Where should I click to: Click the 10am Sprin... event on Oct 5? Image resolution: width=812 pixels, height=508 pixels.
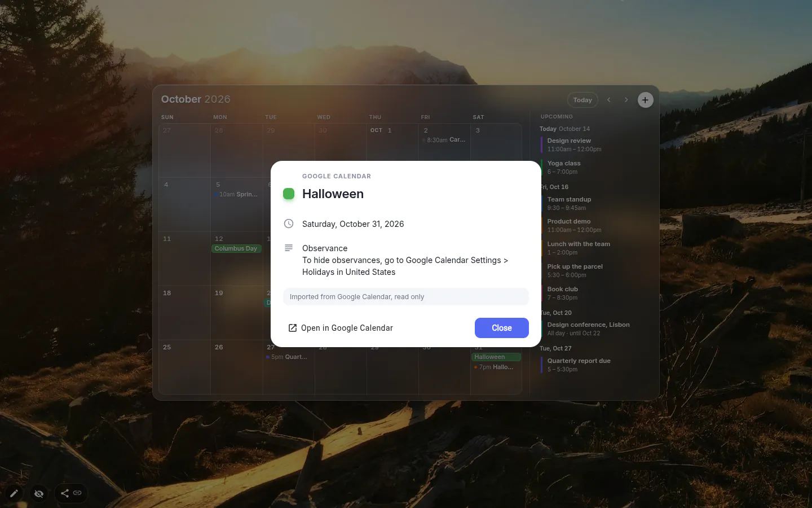tap(236, 194)
